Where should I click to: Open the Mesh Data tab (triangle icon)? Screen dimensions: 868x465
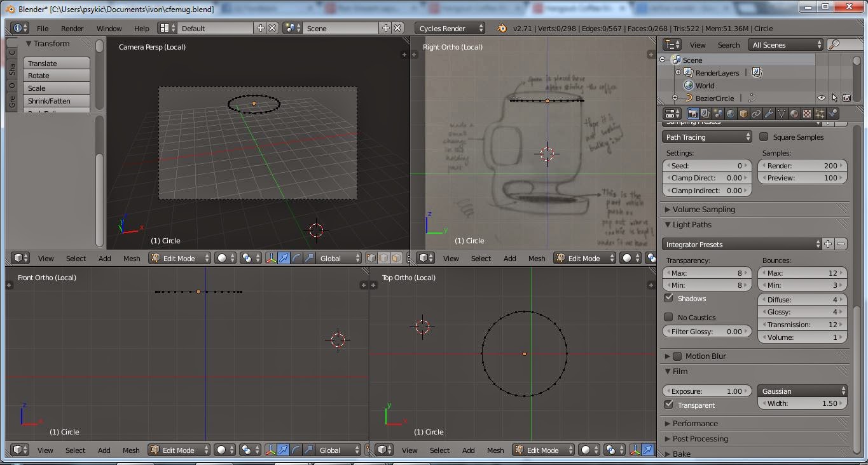pos(782,114)
